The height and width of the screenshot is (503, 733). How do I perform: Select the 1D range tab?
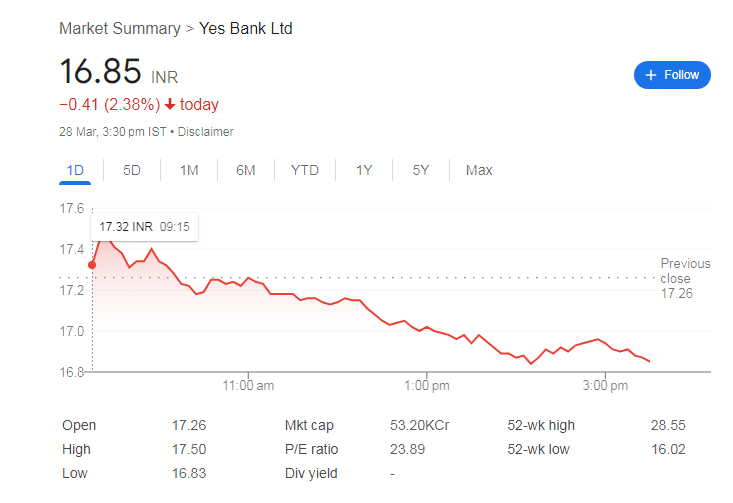[x=75, y=170]
